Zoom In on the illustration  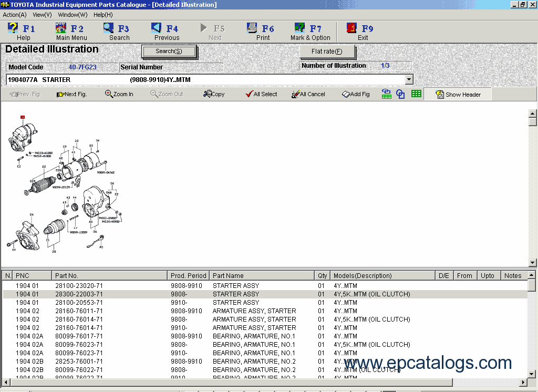(x=119, y=94)
